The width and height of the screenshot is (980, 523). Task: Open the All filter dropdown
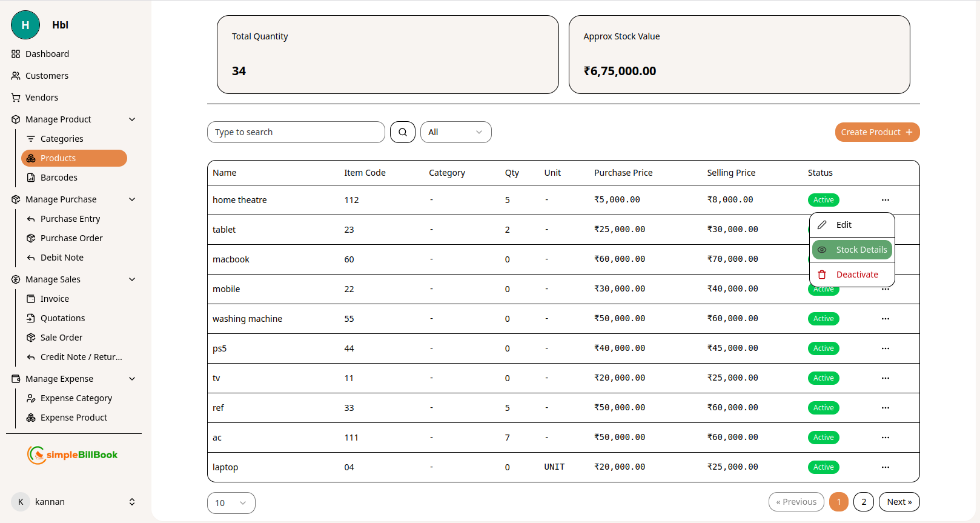[455, 132]
